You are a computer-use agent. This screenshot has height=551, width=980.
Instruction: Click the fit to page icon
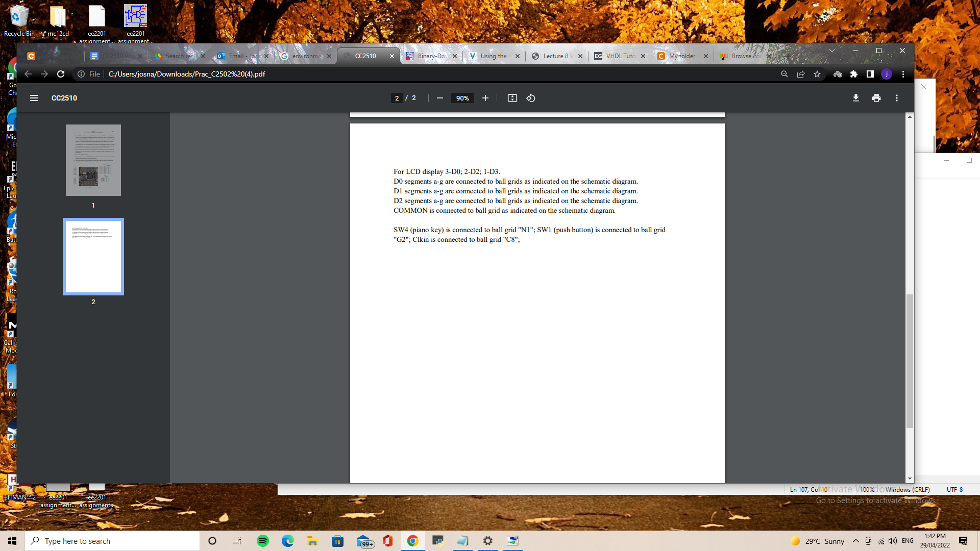click(512, 98)
